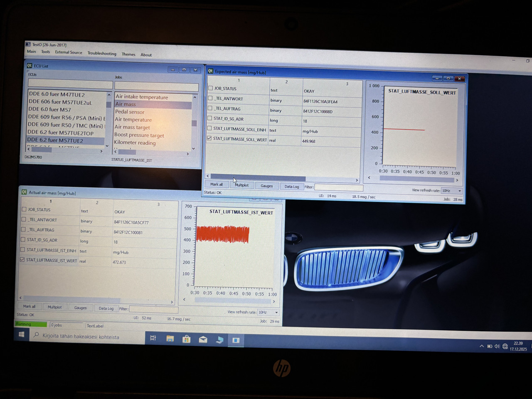Click Data Log in Expected air-mass window
Viewport: 532px width, 399px height.
292,187
